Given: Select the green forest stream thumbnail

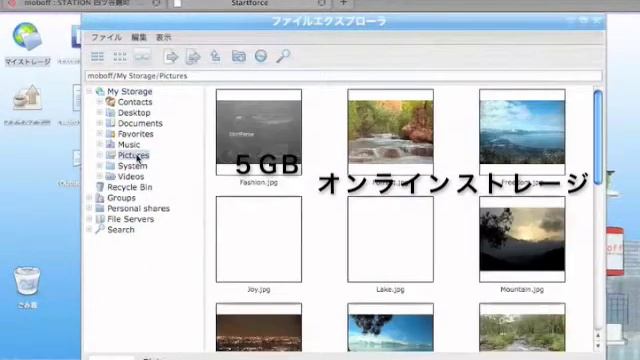Looking at the screenshot, I should (522, 327).
